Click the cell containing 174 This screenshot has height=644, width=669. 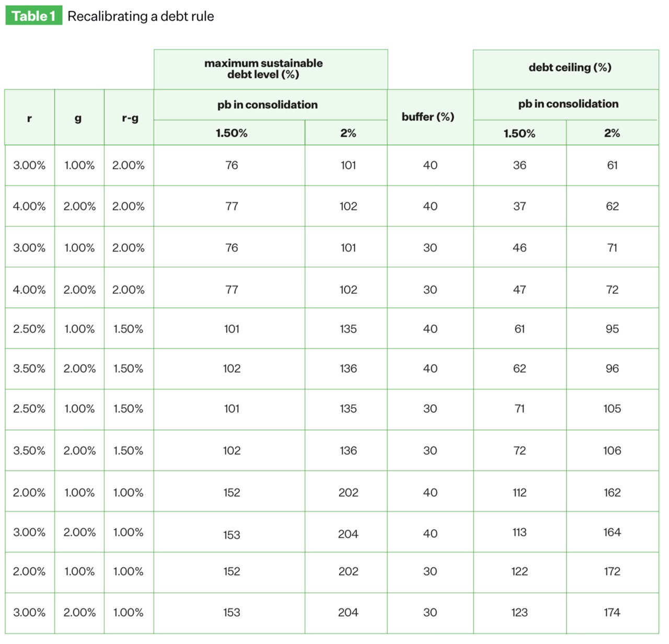pyautogui.click(x=612, y=612)
